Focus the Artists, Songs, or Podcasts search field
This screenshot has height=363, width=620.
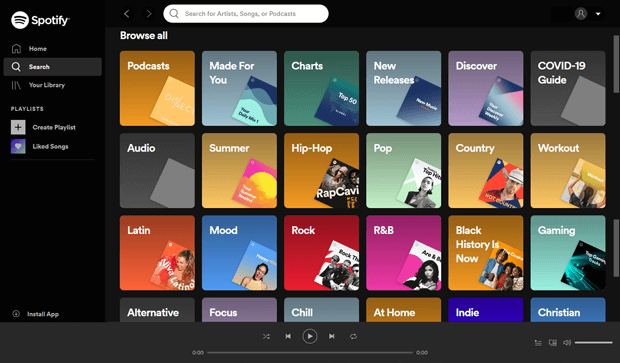click(246, 13)
